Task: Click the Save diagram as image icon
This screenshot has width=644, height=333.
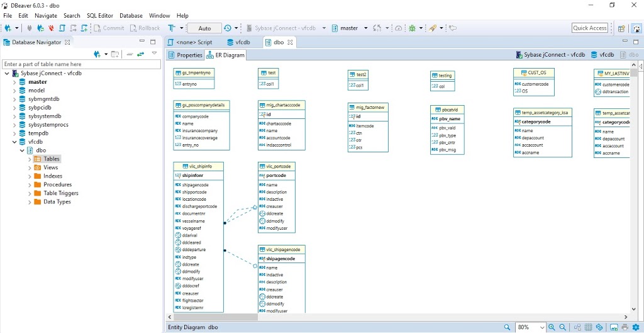Action: pos(614,327)
